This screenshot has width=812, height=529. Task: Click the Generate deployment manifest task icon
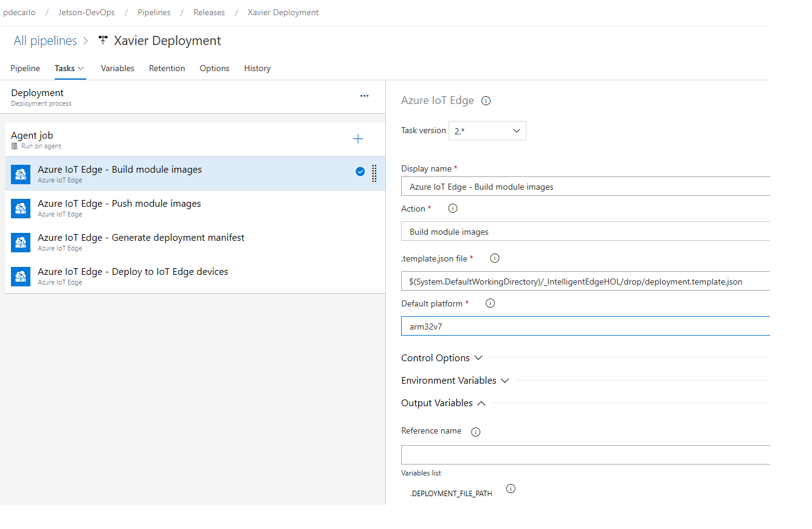20,243
